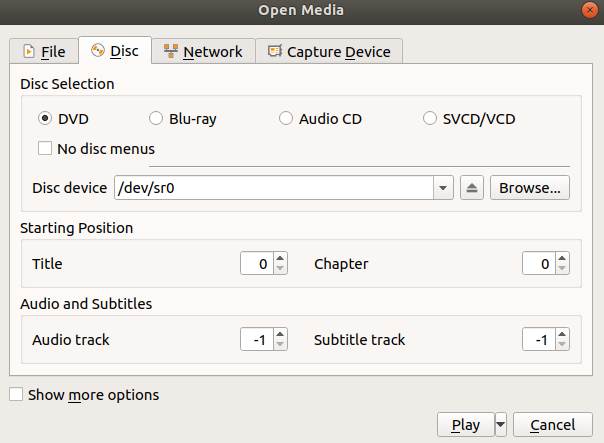Select the Audio CD option
This screenshot has width=604, height=443.
click(287, 119)
